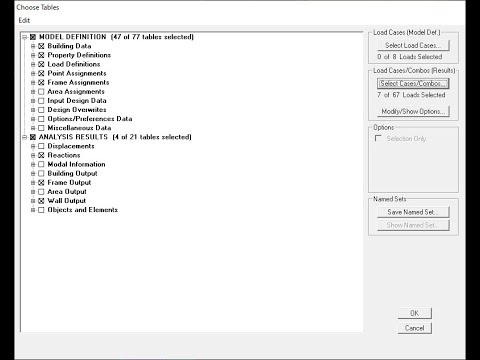The height and width of the screenshot is (360, 480).
Task: Expand the Frame Output node
Action: point(33,183)
